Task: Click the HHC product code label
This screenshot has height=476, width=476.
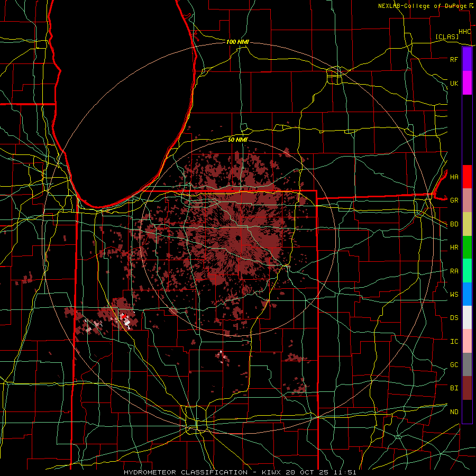Action: 464,32
